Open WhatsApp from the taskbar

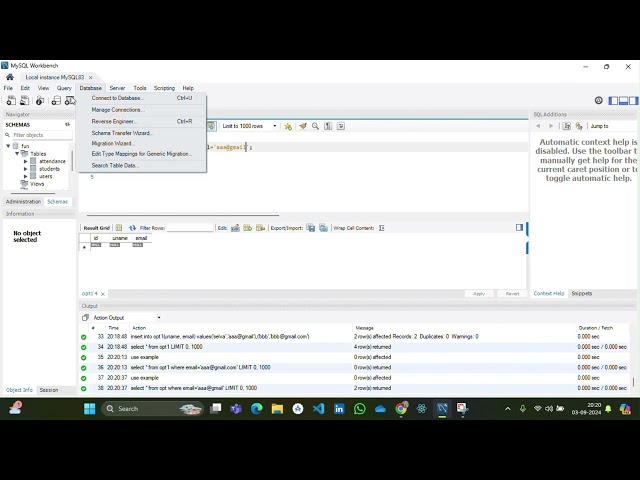[360, 408]
